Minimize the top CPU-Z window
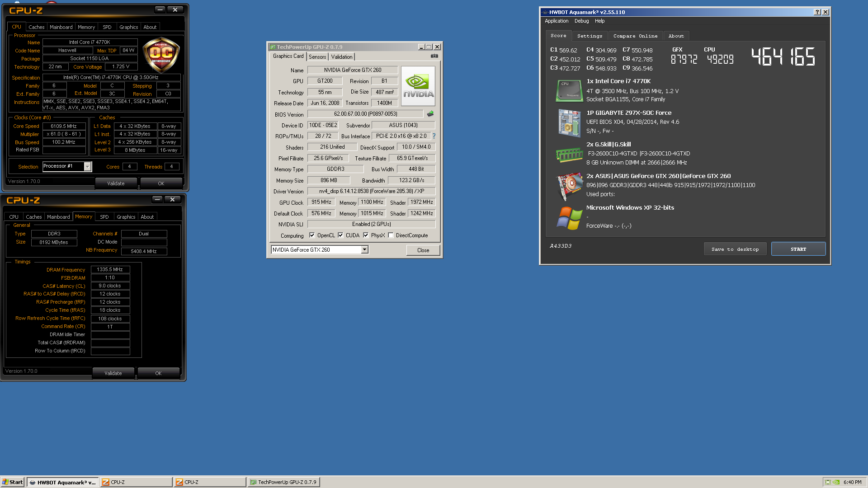The image size is (868, 488). coord(160,9)
